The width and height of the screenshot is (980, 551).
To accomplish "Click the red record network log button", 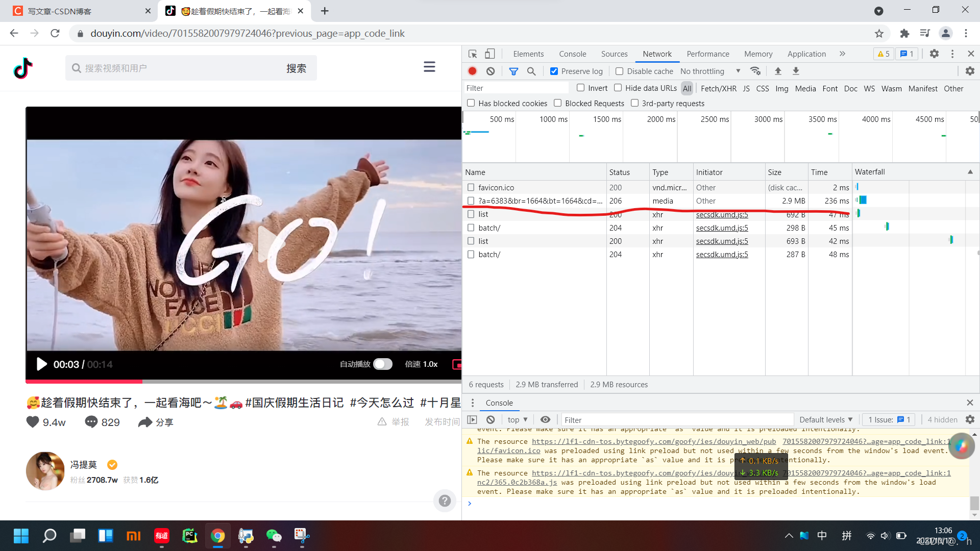I will (x=472, y=71).
